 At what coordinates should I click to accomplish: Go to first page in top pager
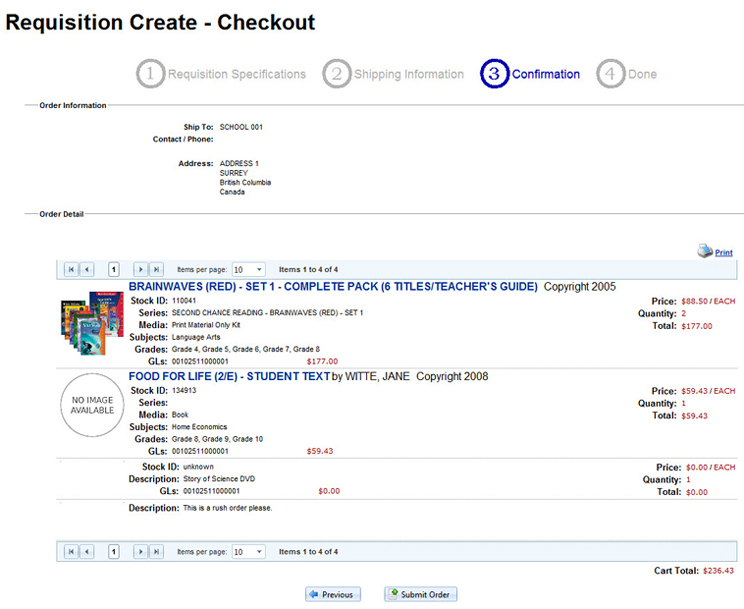(71, 270)
